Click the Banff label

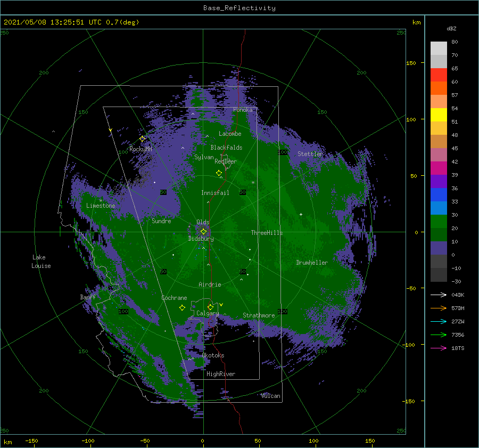coord(88,297)
